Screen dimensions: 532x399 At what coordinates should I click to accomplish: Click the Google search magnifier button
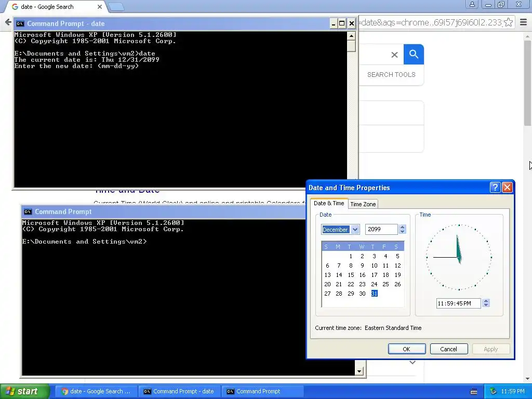(x=414, y=54)
